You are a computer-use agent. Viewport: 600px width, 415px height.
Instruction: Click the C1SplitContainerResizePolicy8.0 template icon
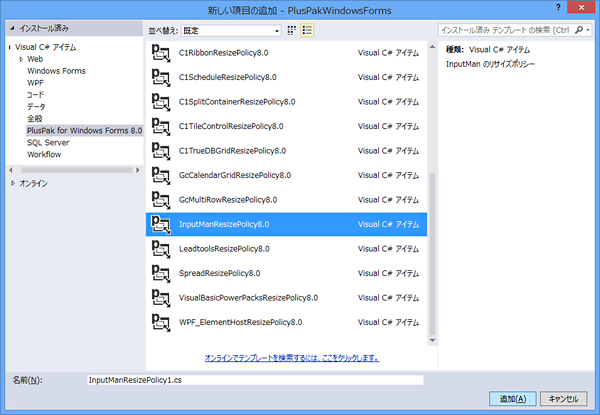pos(161,102)
